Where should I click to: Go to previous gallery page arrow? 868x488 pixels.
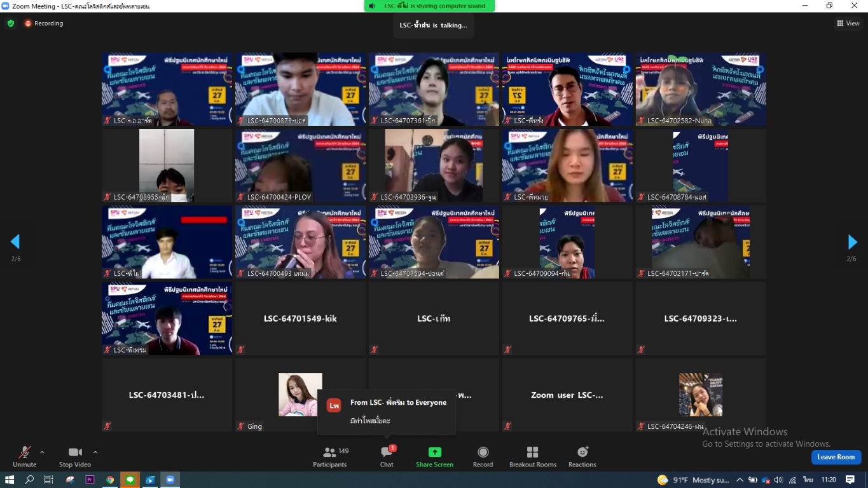[15, 242]
